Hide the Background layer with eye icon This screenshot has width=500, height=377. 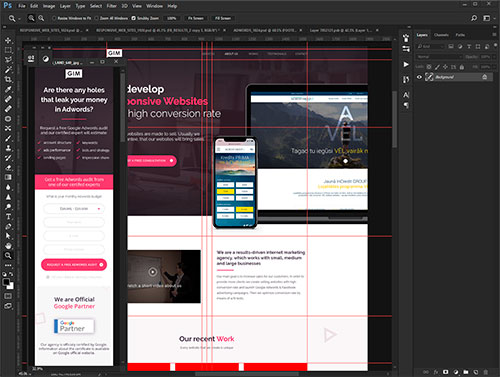[419, 77]
